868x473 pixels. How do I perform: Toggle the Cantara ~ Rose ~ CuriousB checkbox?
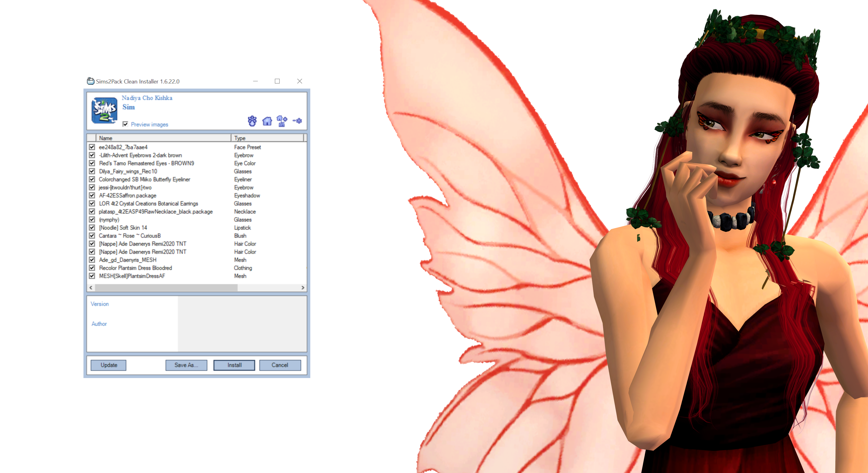(x=92, y=236)
